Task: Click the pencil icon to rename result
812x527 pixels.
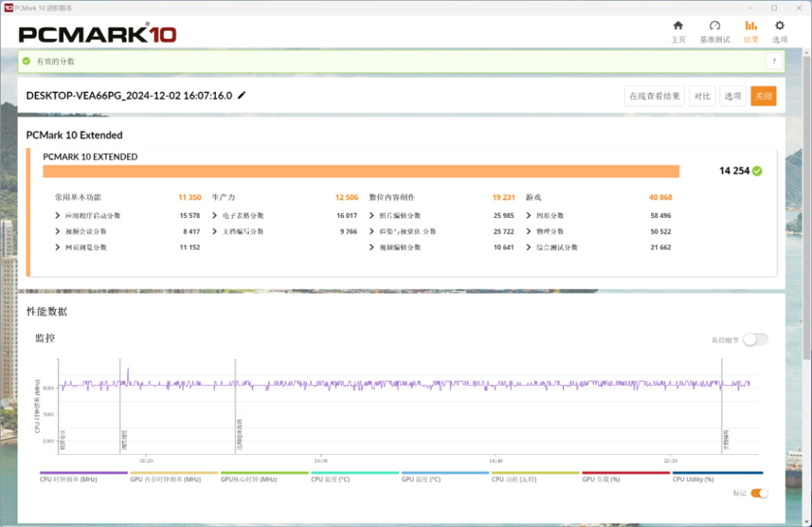Action: pyautogui.click(x=242, y=95)
